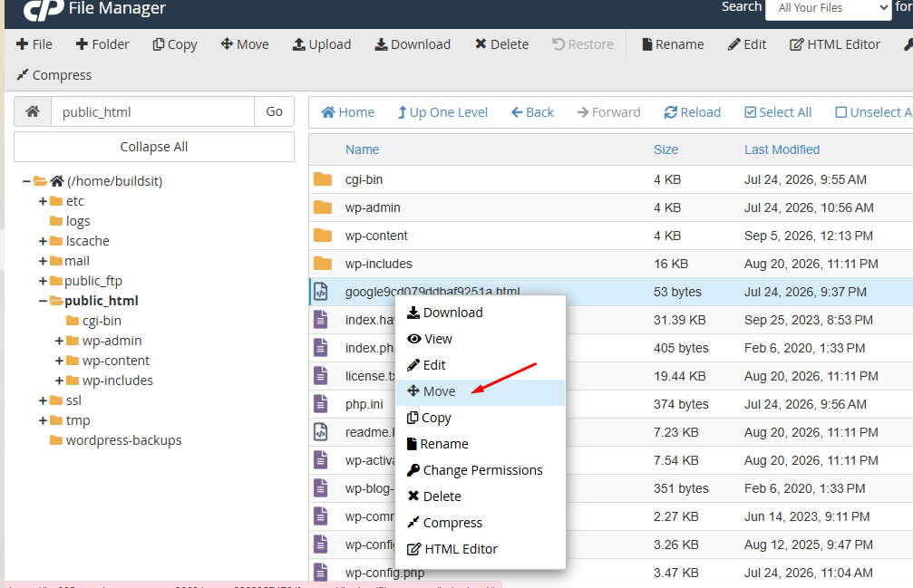Sort files by Size column
The image size is (913, 588).
tap(665, 149)
